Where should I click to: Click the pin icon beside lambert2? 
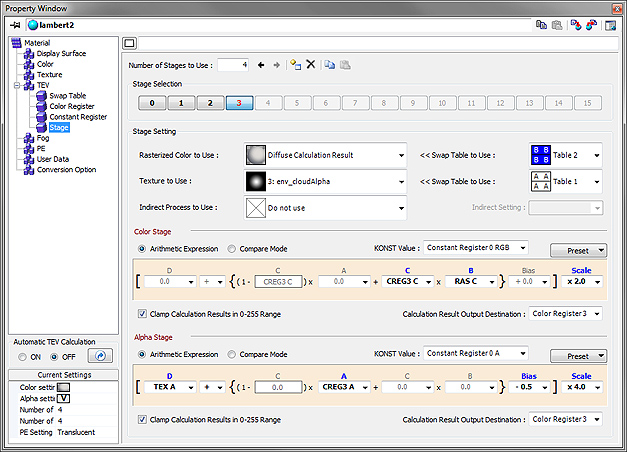pos(16,23)
